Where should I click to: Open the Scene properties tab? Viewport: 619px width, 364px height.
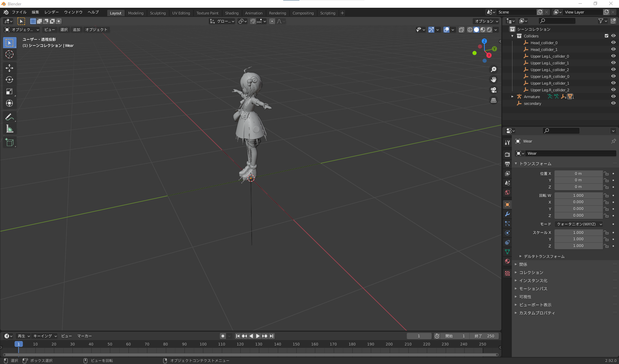pyautogui.click(x=507, y=183)
